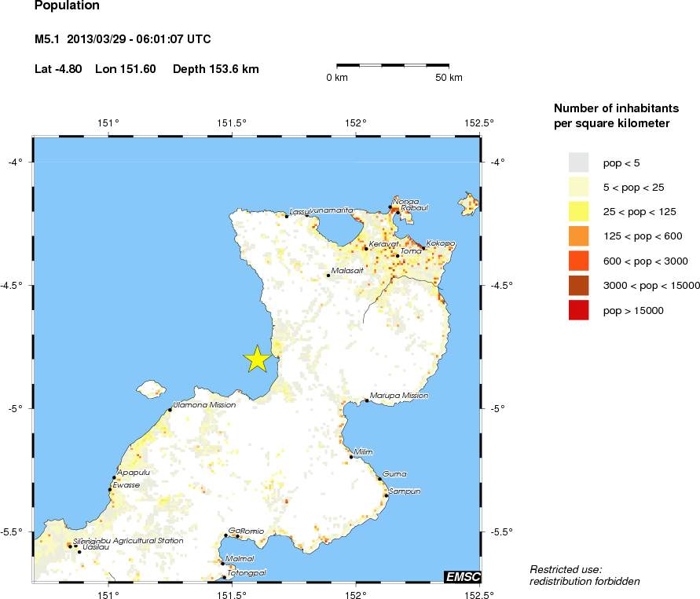Click the Kokopo town marker dot

423,248
